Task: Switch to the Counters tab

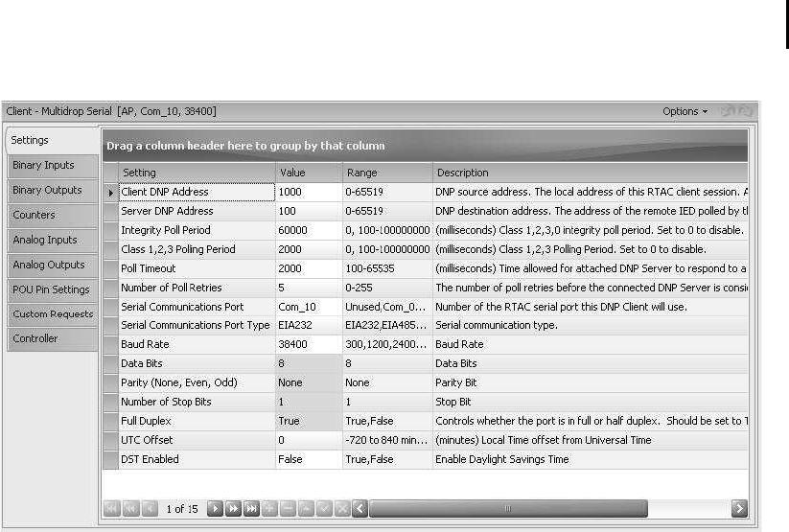Action: pyautogui.click(x=53, y=215)
